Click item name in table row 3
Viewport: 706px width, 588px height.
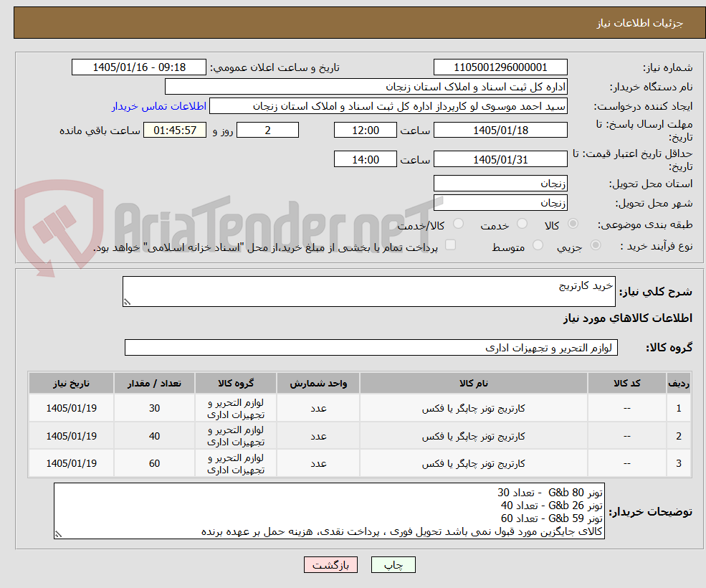click(473, 463)
